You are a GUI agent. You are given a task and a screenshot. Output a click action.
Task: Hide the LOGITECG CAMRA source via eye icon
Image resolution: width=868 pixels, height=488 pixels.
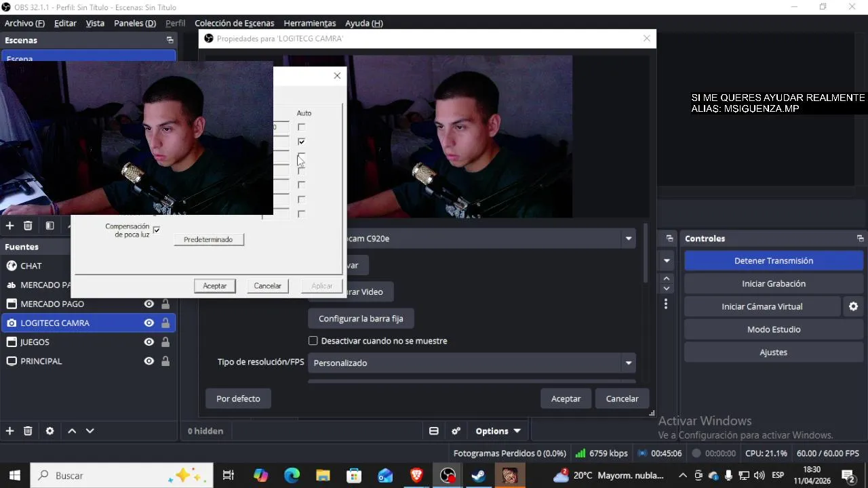(149, 323)
